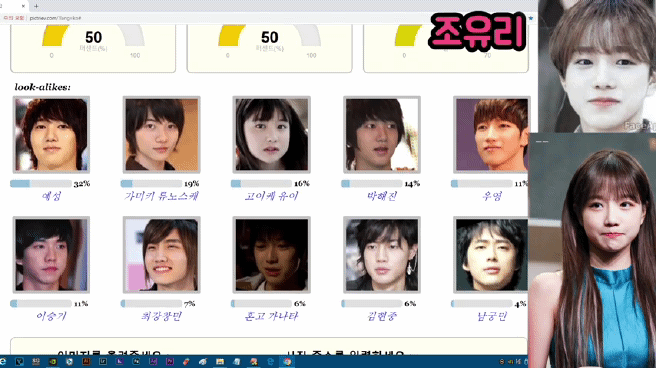The height and width of the screenshot is (368, 656).
Task: Click the Internet Explorer icon at taskbar start
Action: pyautogui.click(x=3, y=362)
